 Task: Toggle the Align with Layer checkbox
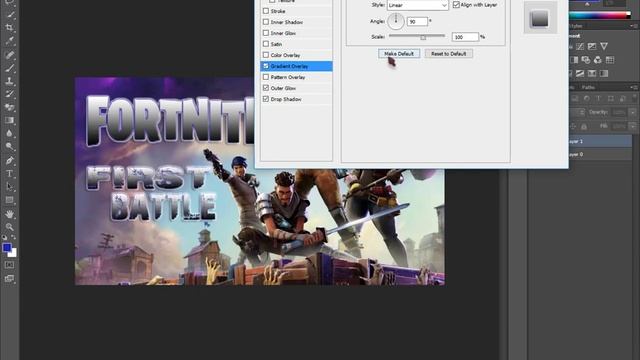456,5
